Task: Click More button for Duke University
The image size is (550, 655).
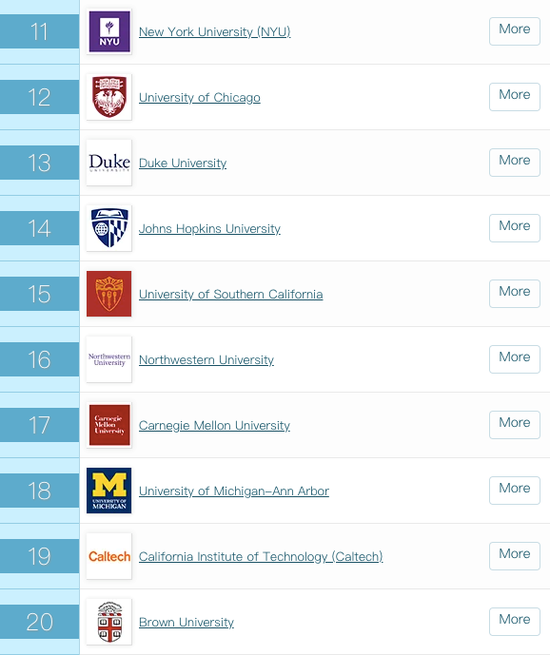Action: coord(515,162)
